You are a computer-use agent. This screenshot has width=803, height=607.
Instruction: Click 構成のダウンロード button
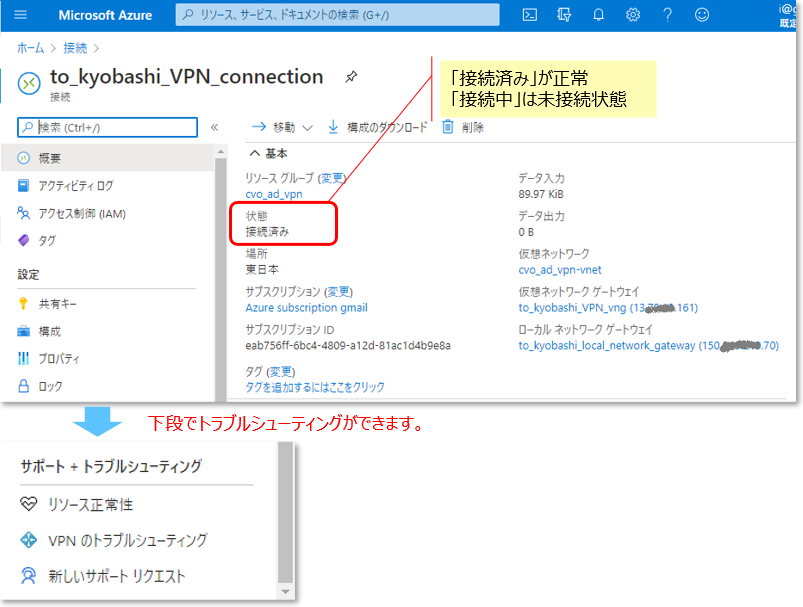tap(377, 127)
